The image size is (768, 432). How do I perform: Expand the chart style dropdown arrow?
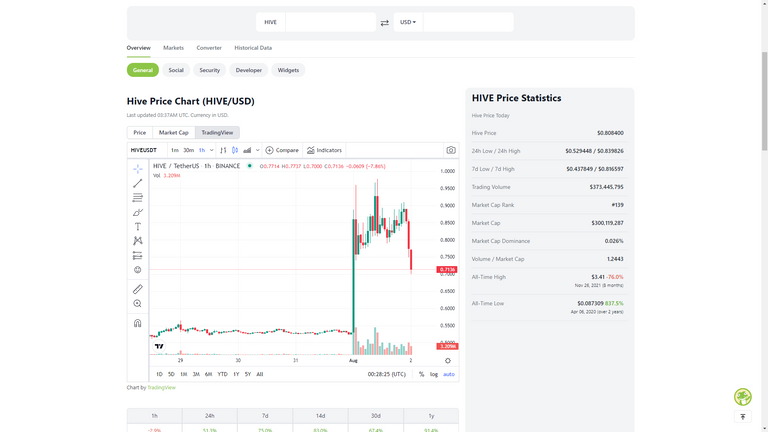coord(258,150)
